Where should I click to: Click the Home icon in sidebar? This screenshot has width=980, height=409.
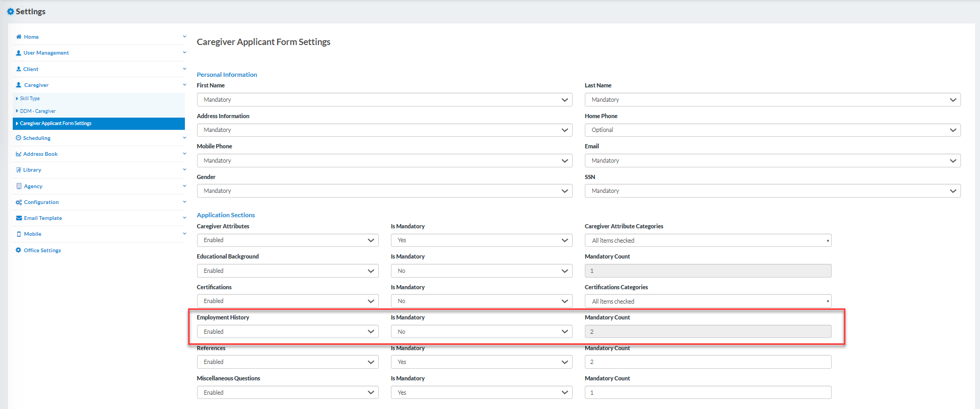coord(19,37)
